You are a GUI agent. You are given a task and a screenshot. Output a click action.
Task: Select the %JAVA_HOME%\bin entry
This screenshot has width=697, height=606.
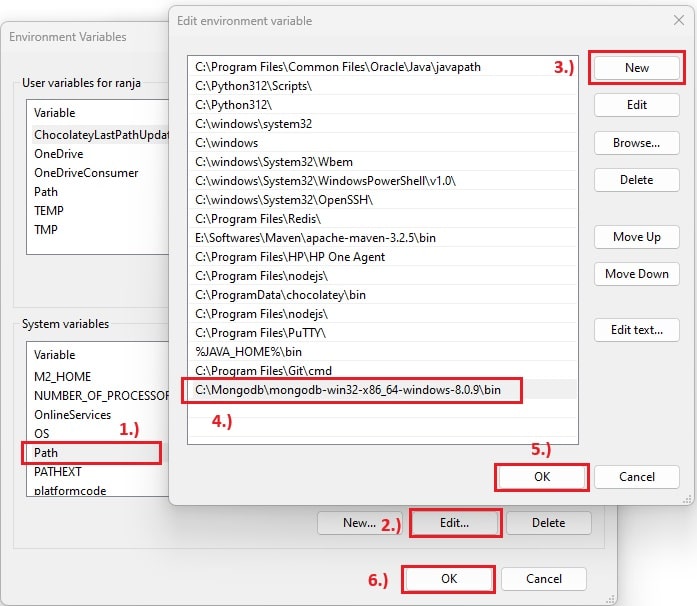tap(382, 352)
